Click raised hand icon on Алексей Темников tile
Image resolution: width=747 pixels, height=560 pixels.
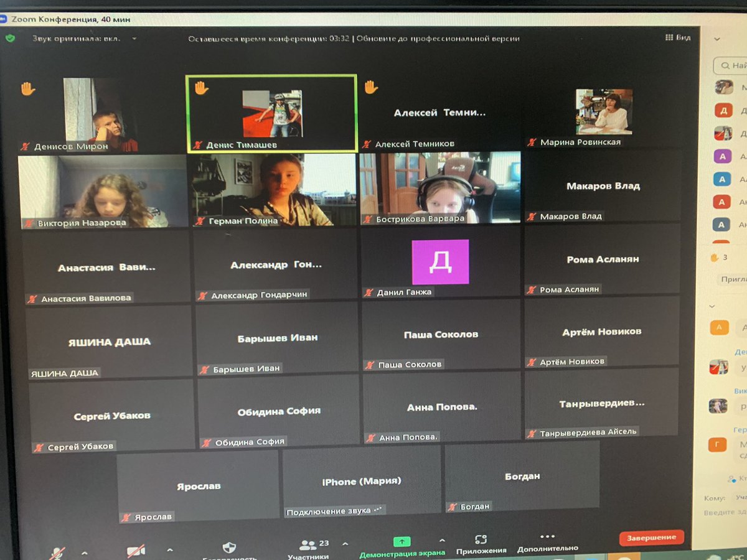coord(370,86)
